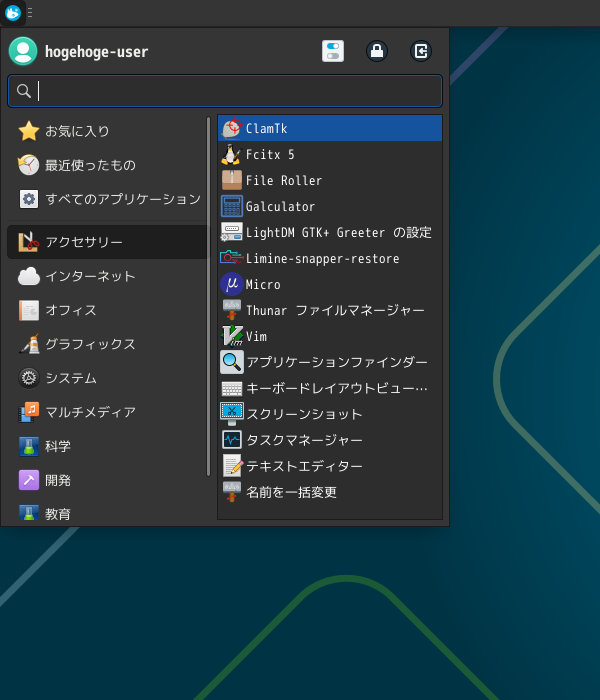Image resolution: width=600 pixels, height=700 pixels.
Task: Launch ClamTk from its icon
Action: [232, 129]
